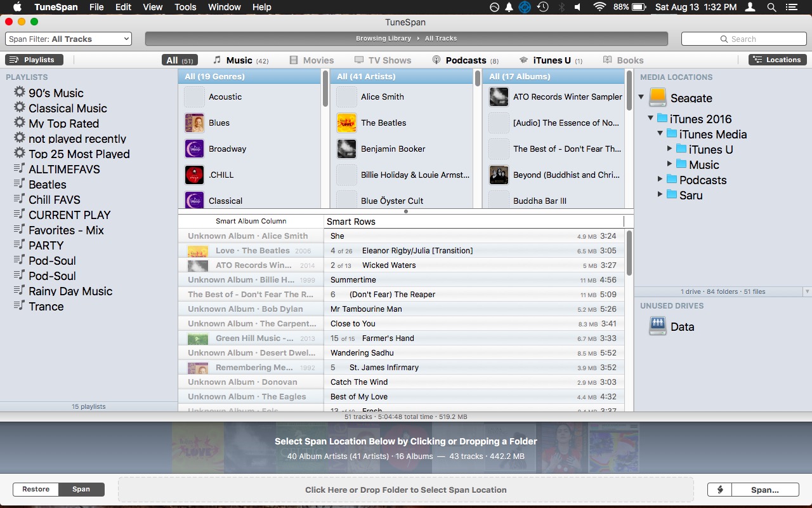This screenshot has width=812, height=508.
Task: Open the Span Filter dropdown
Action: point(69,39)
